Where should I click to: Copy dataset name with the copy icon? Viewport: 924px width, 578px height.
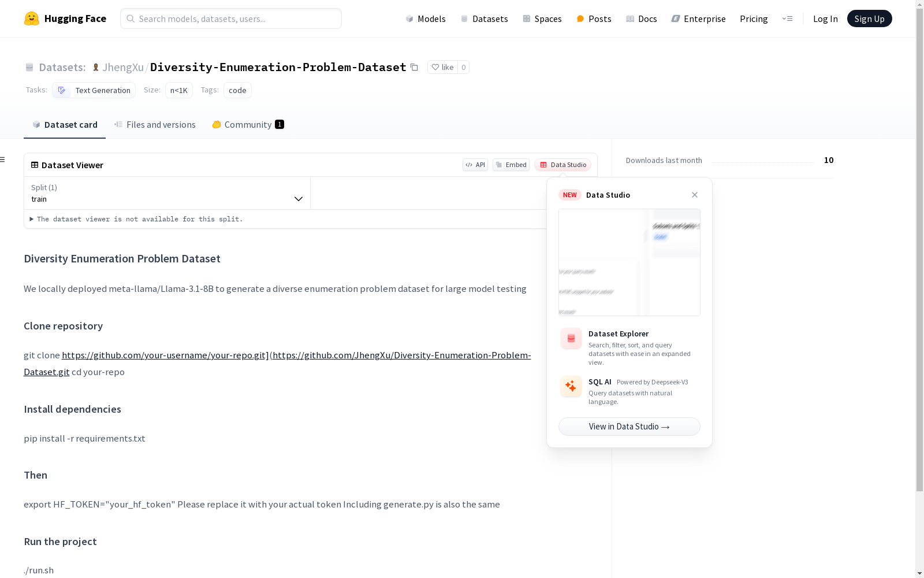[x=414, y=67]
